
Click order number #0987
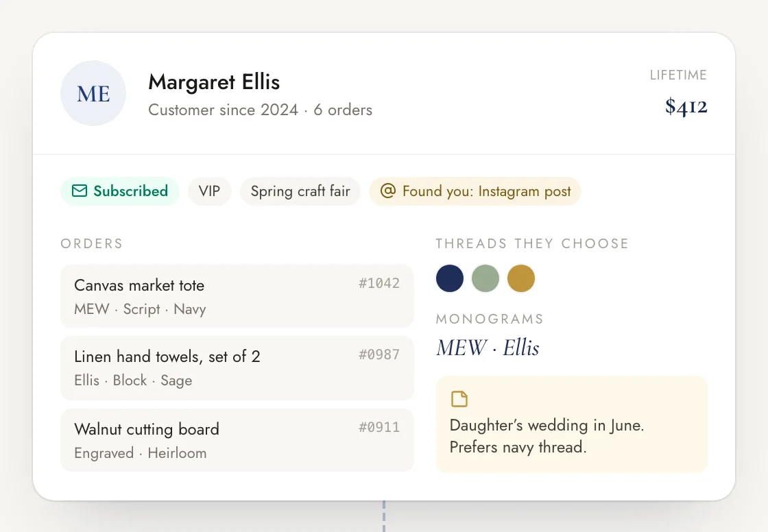pyautogui.click(x=379, y=354)
